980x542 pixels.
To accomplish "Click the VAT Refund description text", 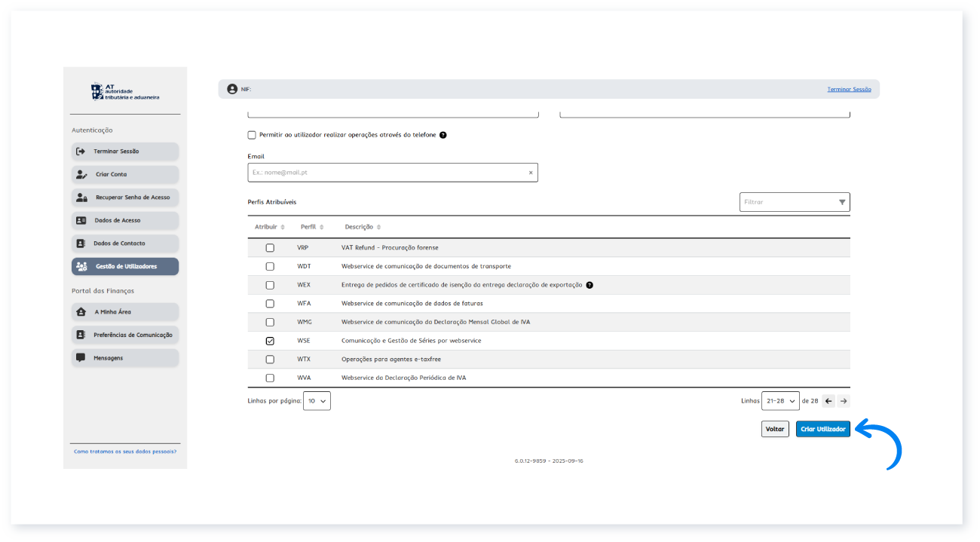I will click(390, 248).
